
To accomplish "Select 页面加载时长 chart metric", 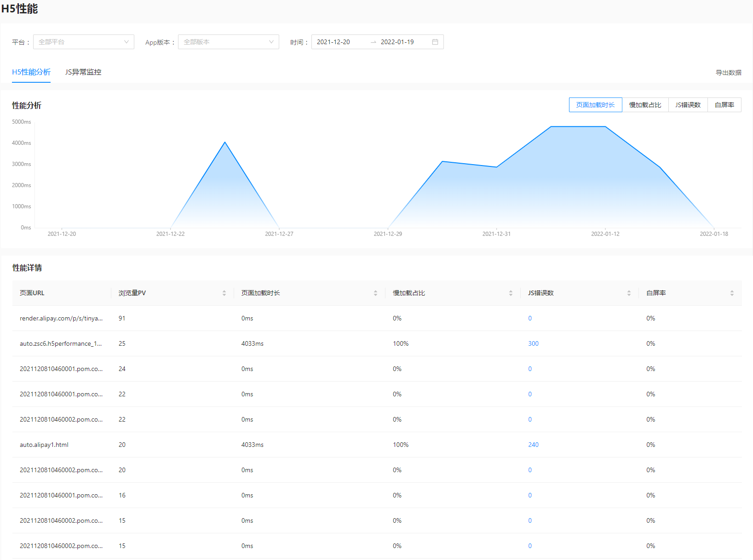I will tap(595, 105).
